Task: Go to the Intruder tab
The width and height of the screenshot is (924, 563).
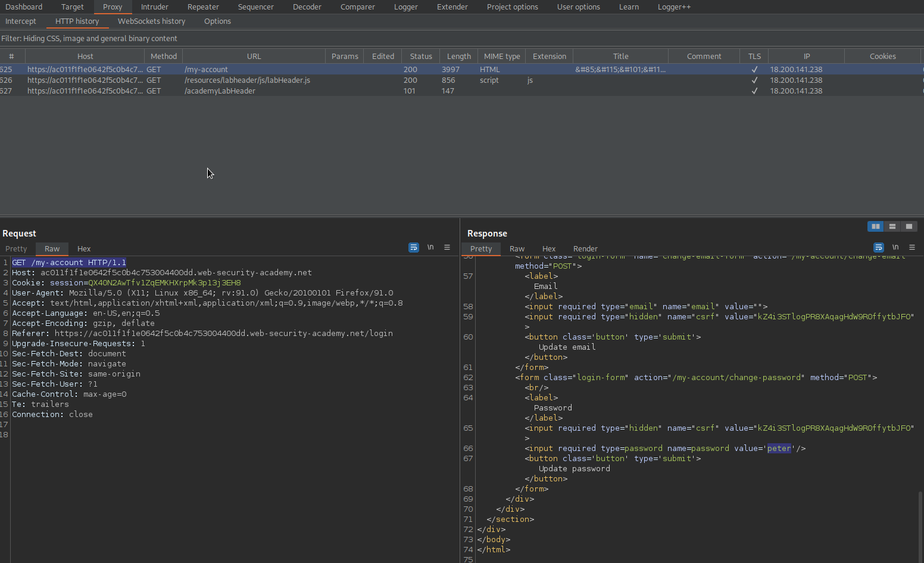Action: [x=155, y=7]
